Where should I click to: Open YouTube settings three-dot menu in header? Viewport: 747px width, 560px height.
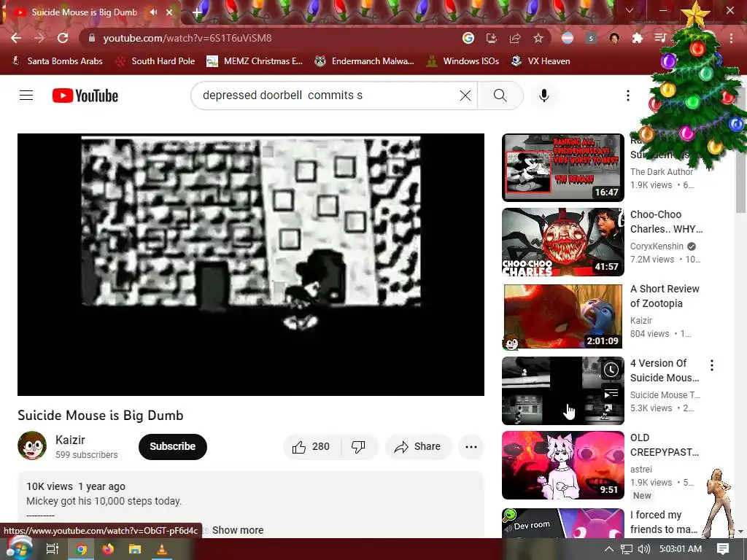click(628, 96)
